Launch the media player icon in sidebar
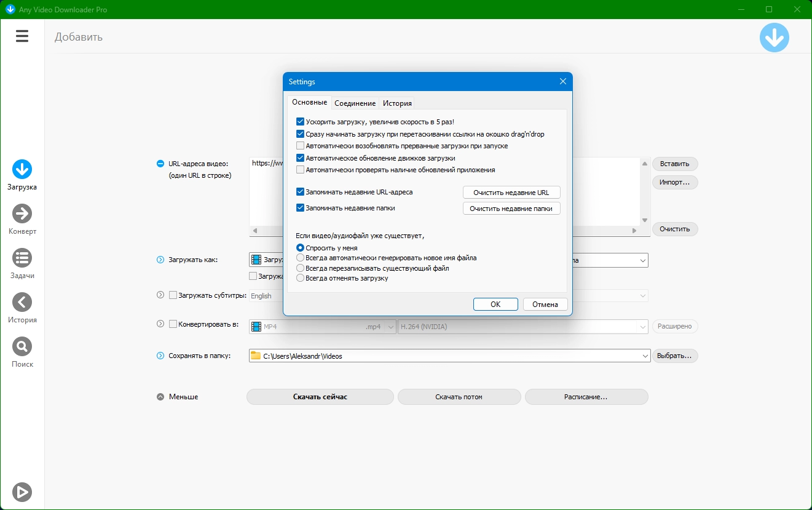 pyautogui.click(x=22, y=492)
